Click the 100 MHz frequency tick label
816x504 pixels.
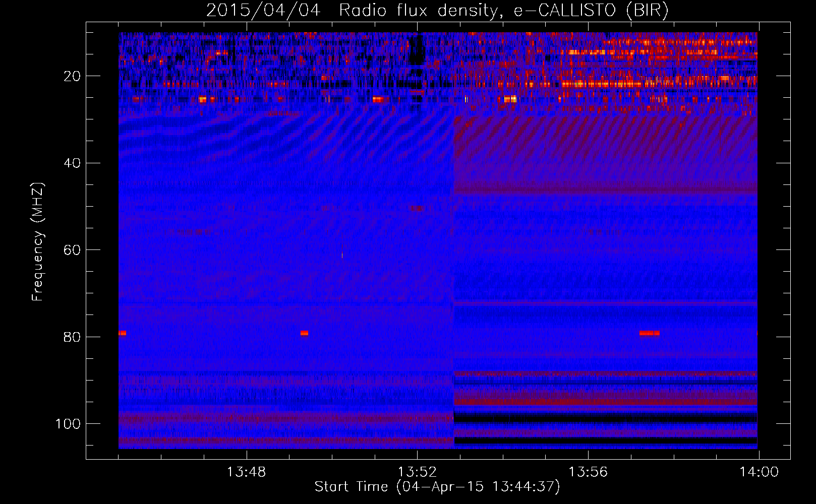(x=68, y=424)
